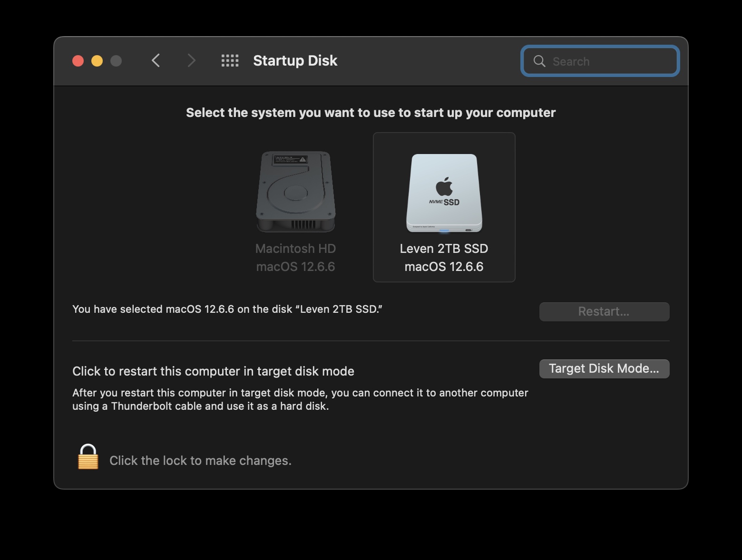Click the 'Startup Disk' window title
This screenshot has width=742, height=560.
(x=295, y=61)
